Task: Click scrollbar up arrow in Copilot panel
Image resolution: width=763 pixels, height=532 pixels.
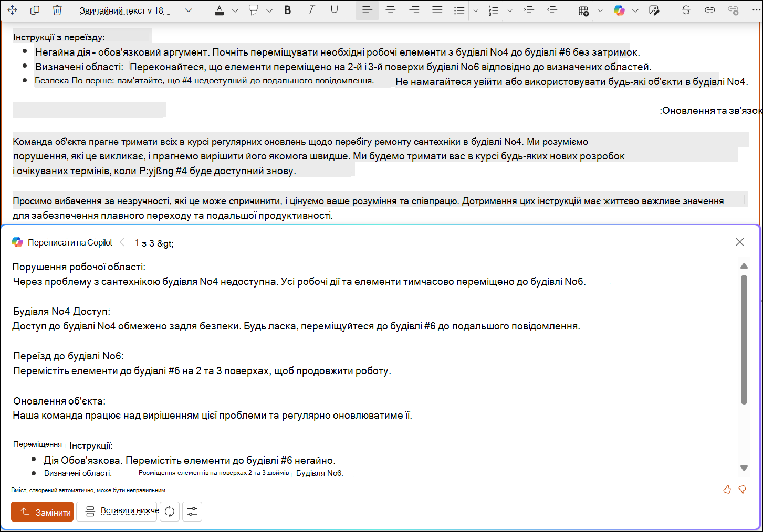Action: pyautogui.click(x=744, y=267)
